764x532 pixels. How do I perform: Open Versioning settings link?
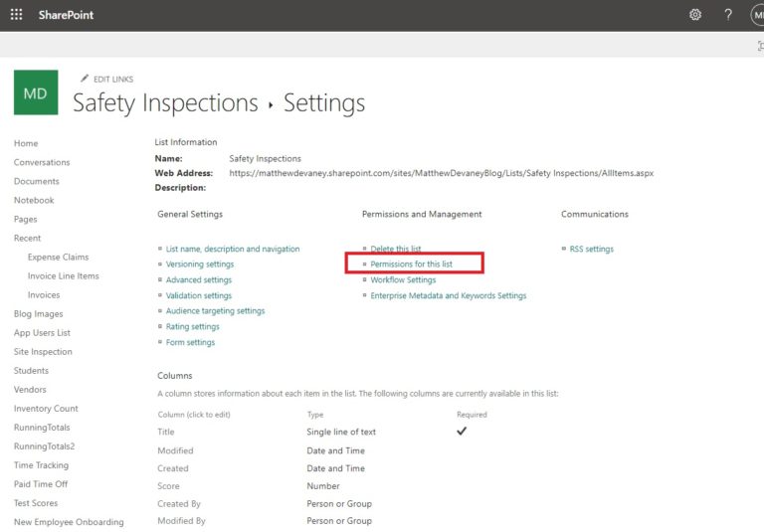pyautogui.click(x=200, y=265)
